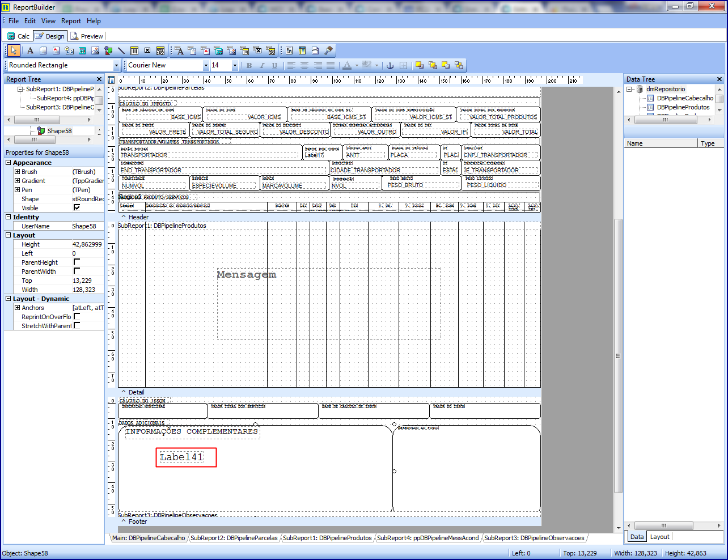Collapse the Appearance property group

click(8, 162)
